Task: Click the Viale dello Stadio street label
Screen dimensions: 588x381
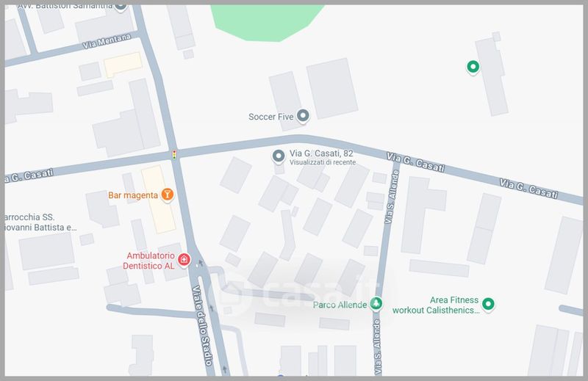Action: pos(203,325)
